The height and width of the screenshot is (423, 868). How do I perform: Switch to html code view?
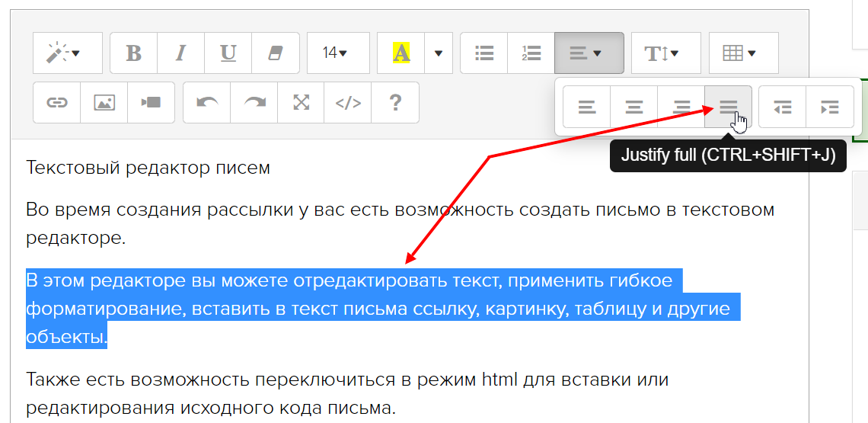[x=348, y=103]
